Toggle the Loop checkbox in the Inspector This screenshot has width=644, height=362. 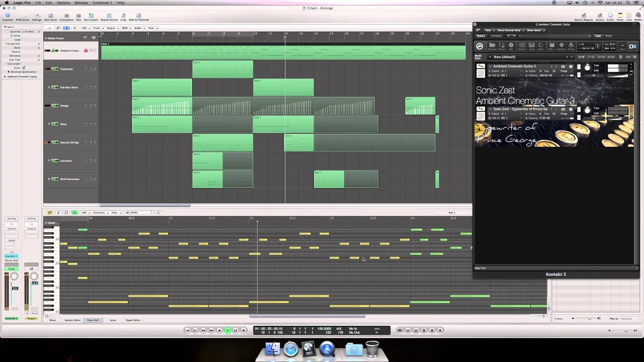click(x=24, y=40)
